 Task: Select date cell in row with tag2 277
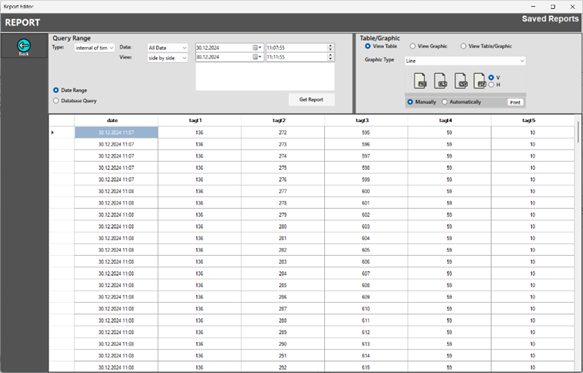click(116, 191)
